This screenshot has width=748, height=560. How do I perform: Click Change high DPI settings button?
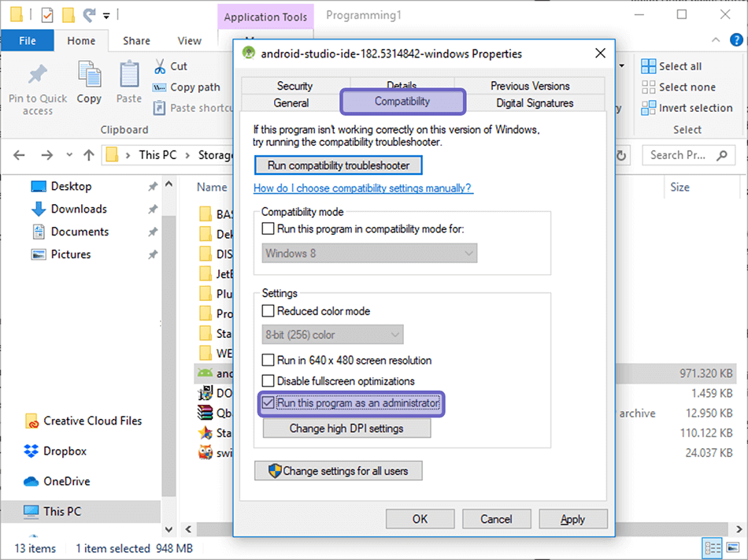[346, 428]
